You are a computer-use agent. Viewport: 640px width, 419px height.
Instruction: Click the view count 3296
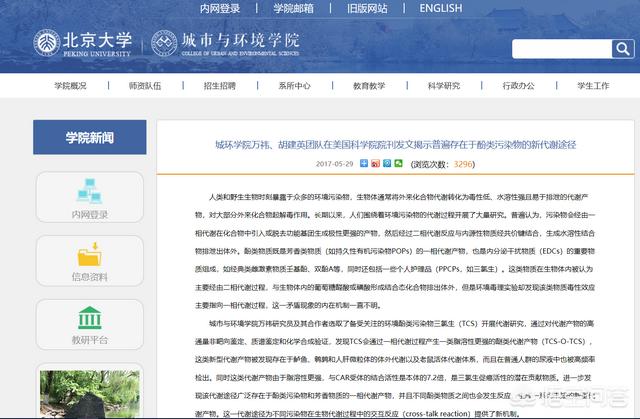pyautogui.click(x=463, y=164)
